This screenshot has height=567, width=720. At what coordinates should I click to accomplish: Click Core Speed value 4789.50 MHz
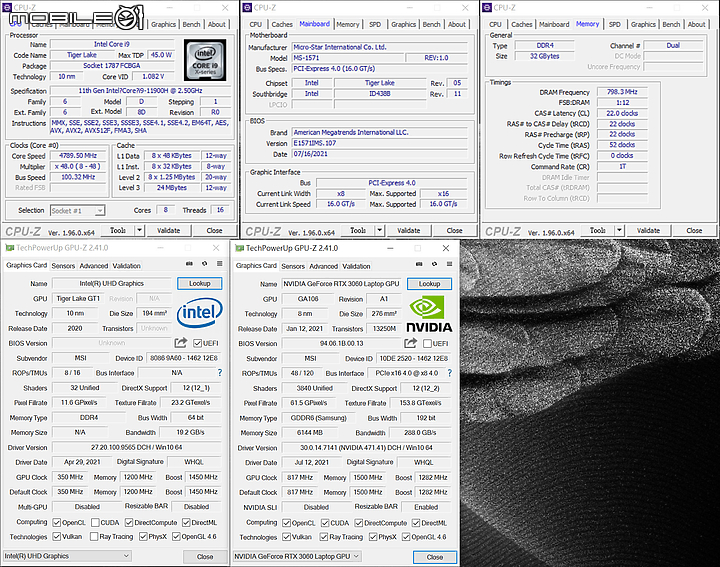78,156
